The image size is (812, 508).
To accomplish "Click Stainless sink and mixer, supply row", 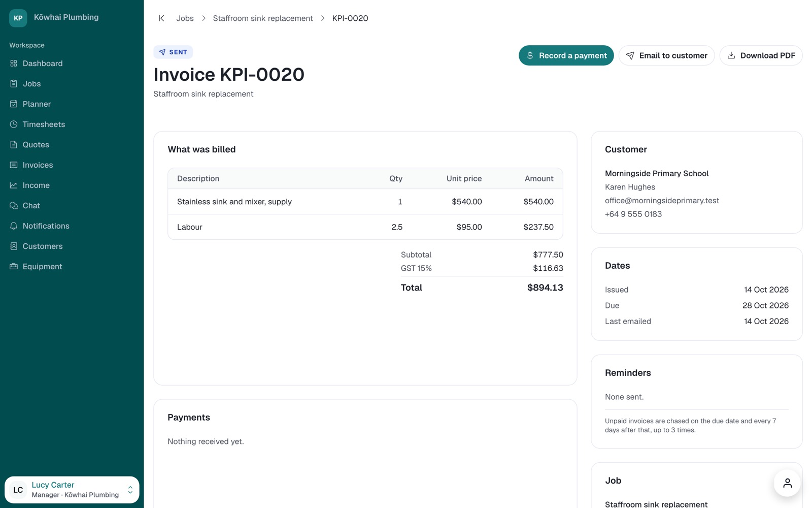I will coord(365,202).
